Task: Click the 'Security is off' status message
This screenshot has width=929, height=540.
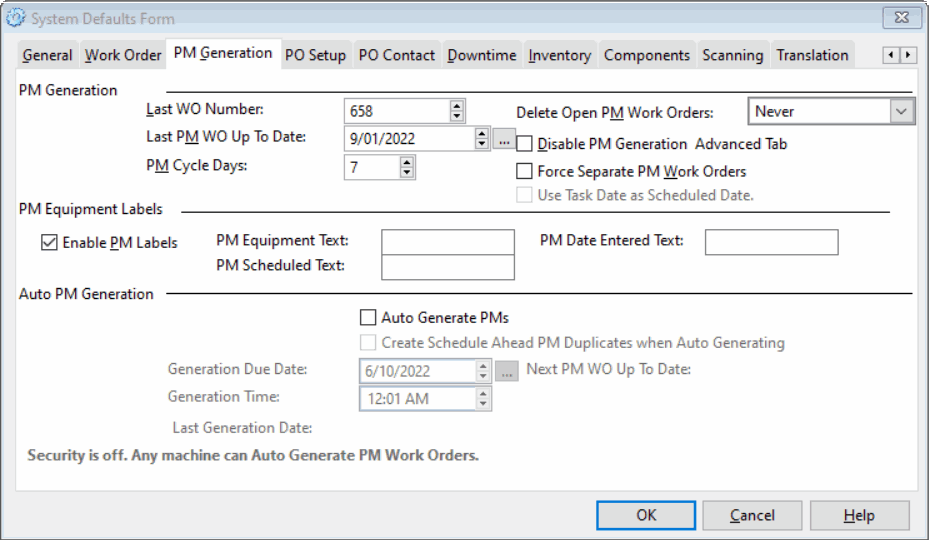Action: tap(253, 455)
